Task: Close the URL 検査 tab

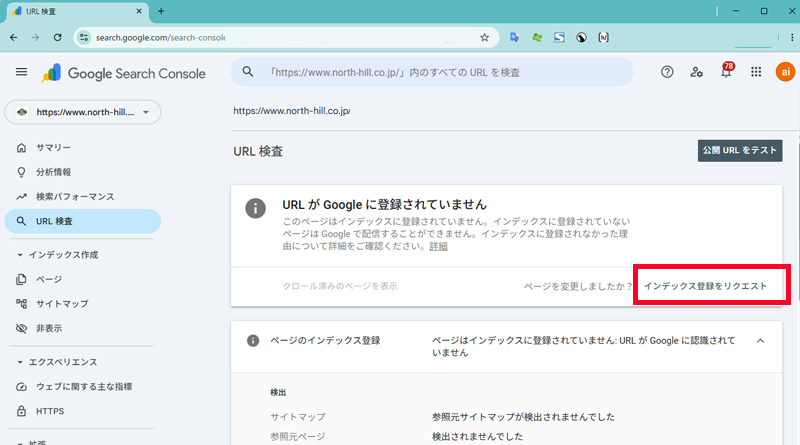Action: pyautogui.click(x=139, y=11)
